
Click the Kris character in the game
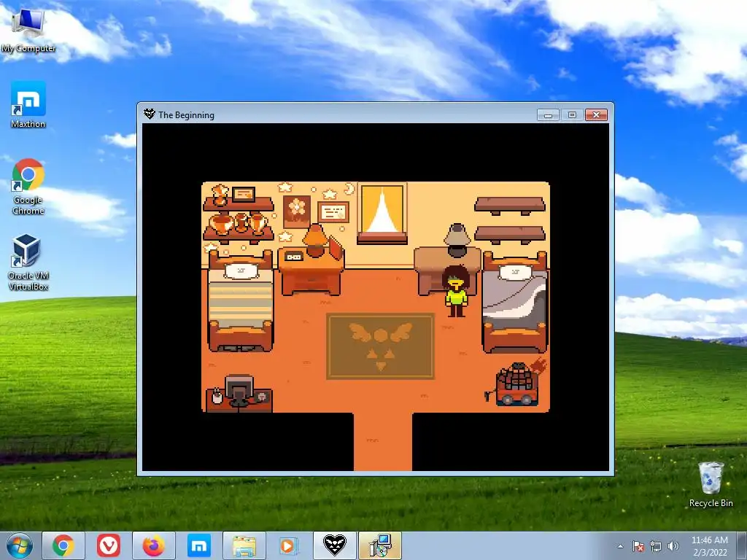tap(457, 291)
